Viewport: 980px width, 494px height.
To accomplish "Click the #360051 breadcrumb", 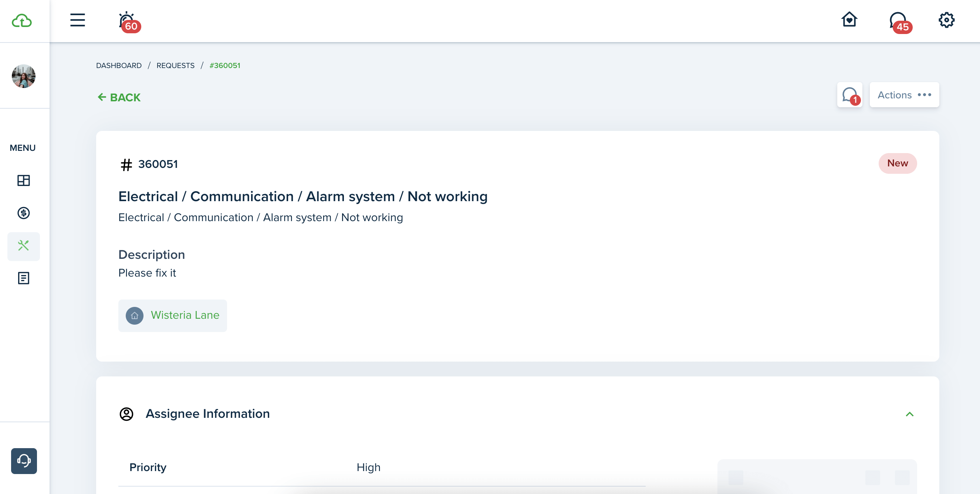I will point(225,65).
